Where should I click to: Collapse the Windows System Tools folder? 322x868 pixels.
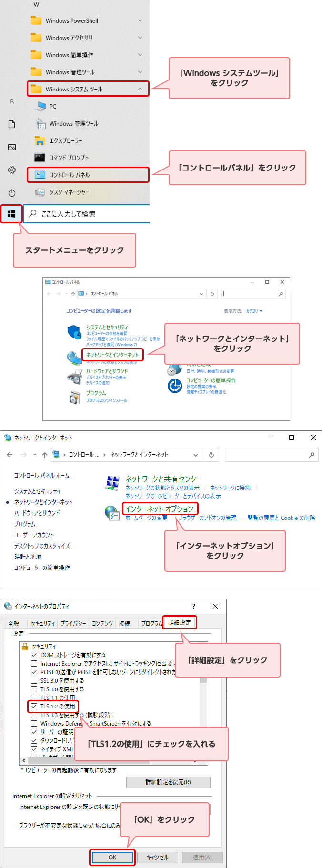coord(140,89)
